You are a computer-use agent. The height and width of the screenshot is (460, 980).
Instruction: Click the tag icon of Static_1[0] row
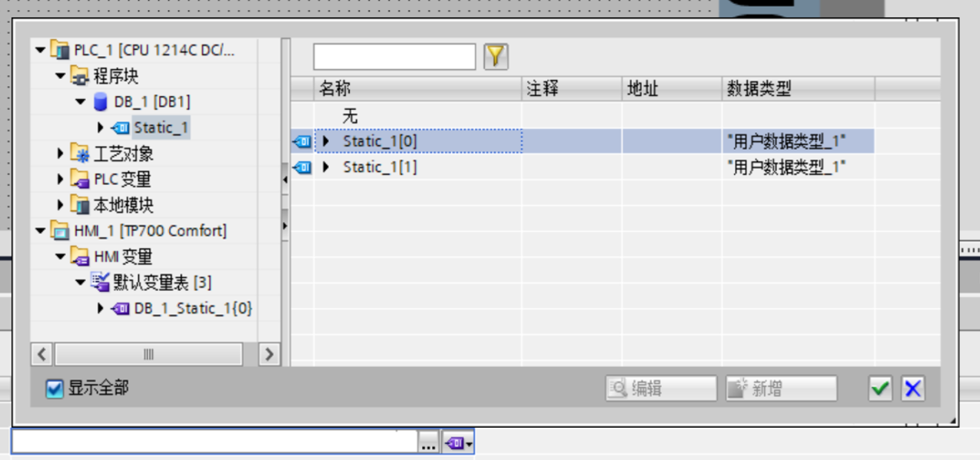click(x=302, y=141)
